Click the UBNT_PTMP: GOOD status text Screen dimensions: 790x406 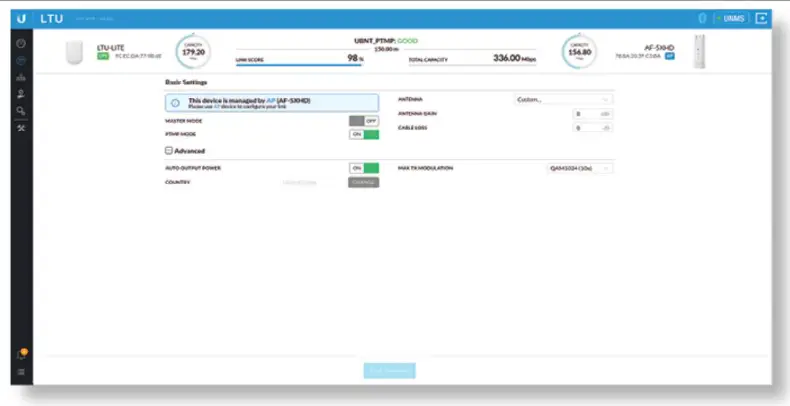(x=386, y=41)
